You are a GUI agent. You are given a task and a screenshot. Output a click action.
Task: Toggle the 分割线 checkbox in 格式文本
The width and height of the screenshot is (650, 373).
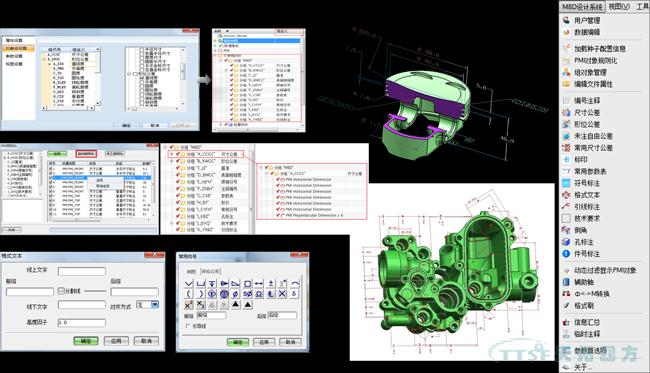click(61, 291)
